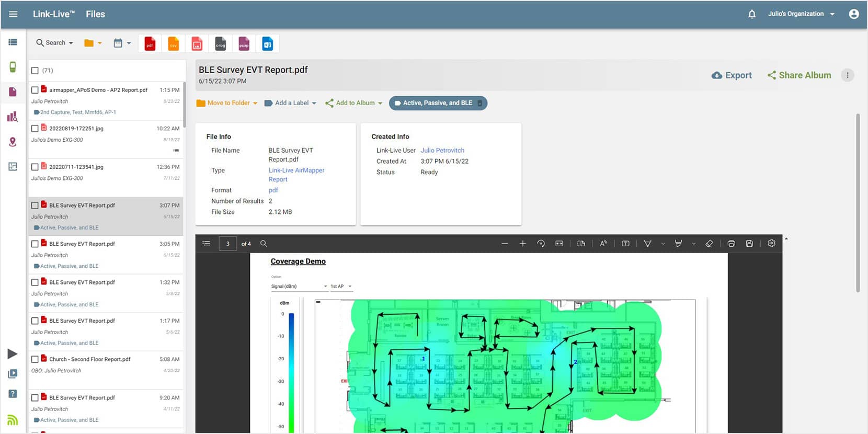
Task: Open the purple files icon in the sidebar
Action: pyautogui.click(x=13, y=92)
